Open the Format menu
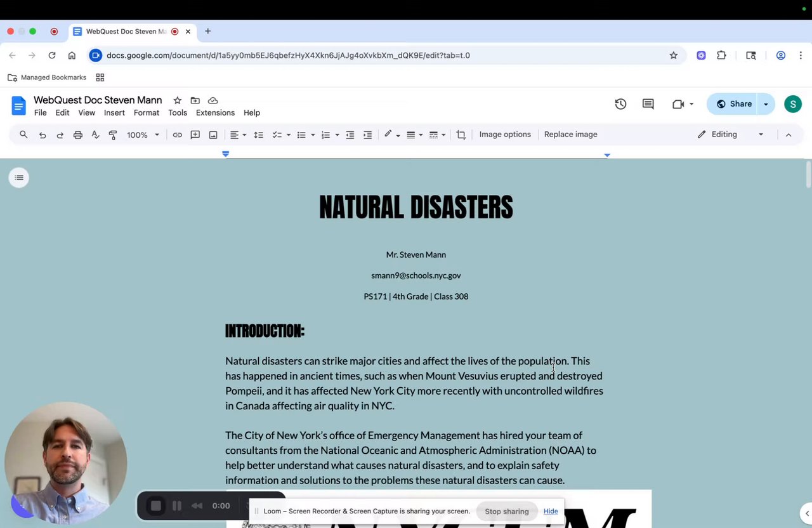 (x=147, y=112)
